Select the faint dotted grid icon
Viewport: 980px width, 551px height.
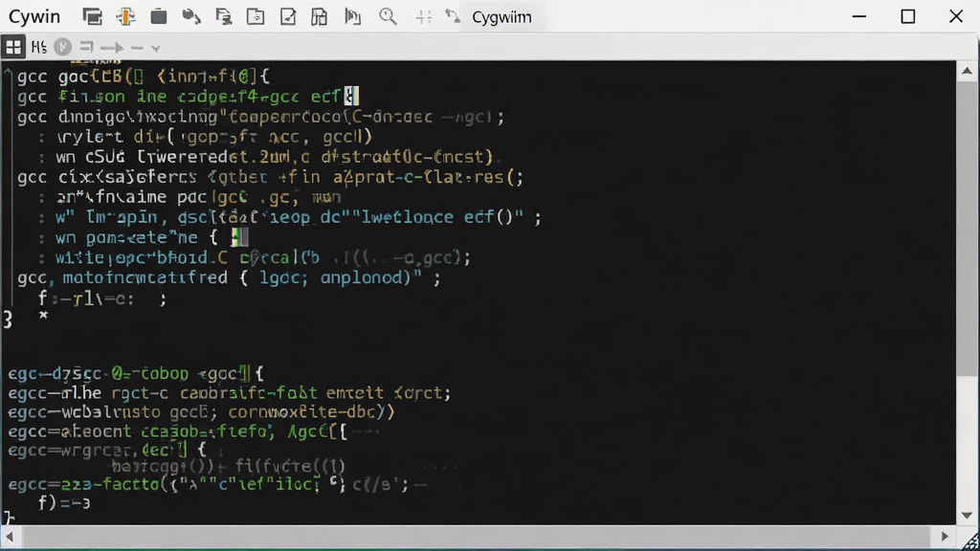pyautogui.click(x=424, y=17)
